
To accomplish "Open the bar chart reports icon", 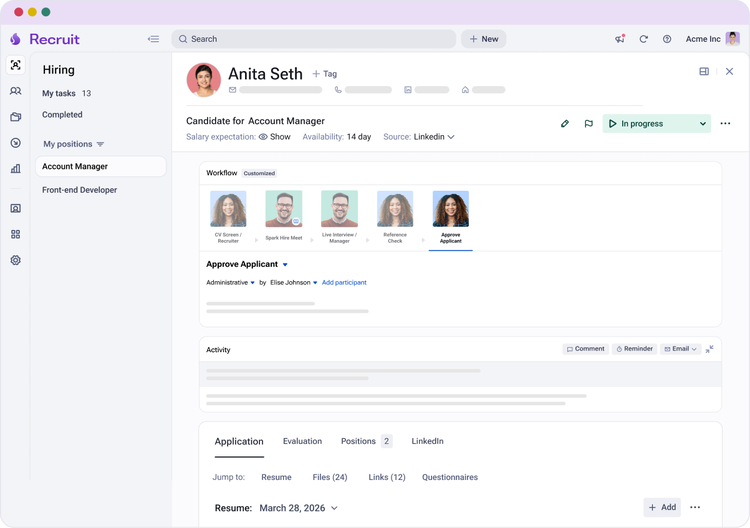I will [x=15, y=168].
